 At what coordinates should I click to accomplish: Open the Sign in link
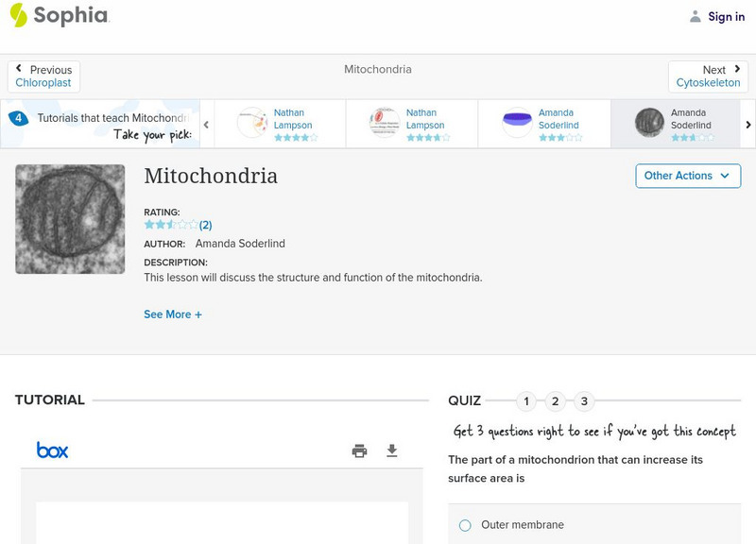[725, 16]
